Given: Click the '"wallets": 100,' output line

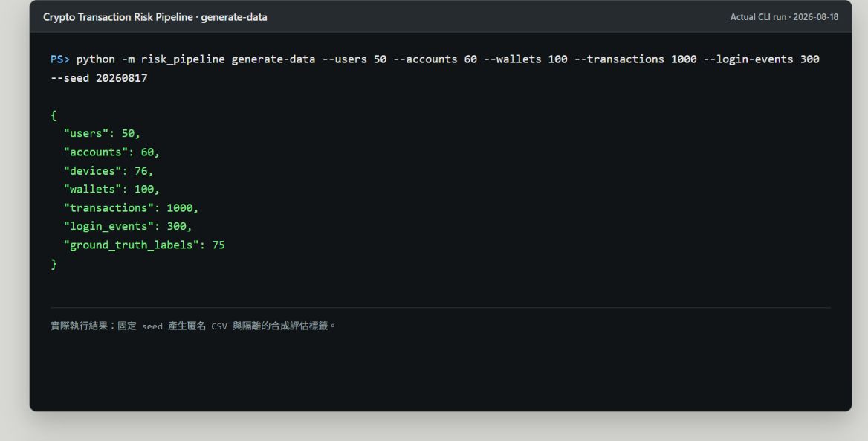Looking at the screenshot, I should pyautogui.click(x=111, y=190).
